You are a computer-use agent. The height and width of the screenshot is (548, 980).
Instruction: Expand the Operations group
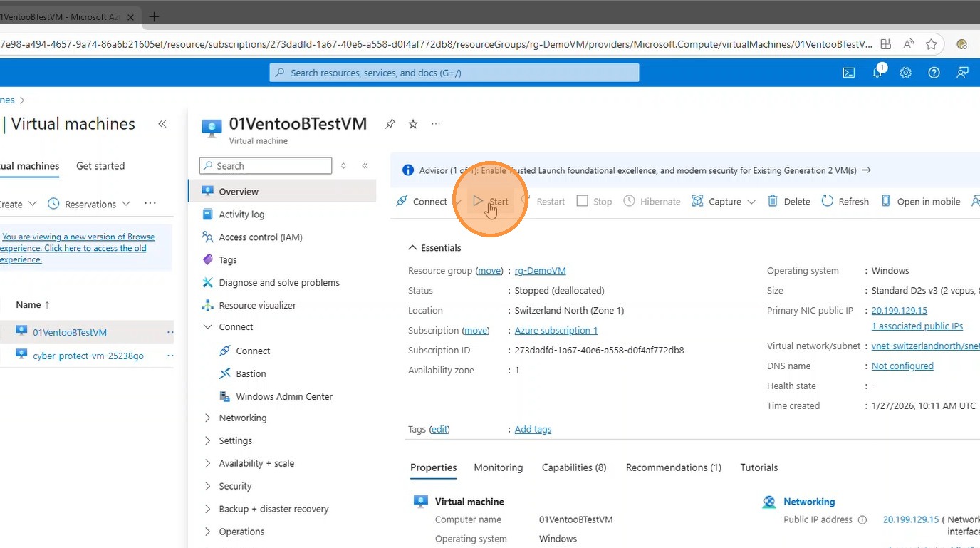208,532
